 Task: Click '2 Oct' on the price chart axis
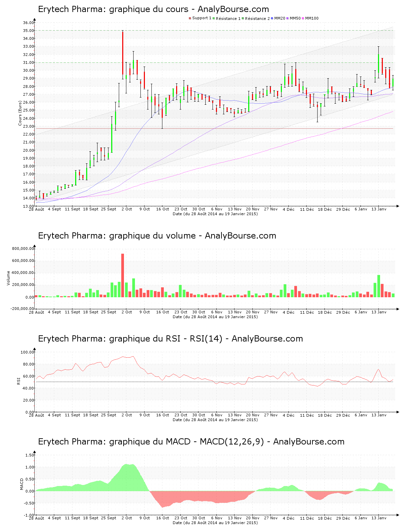[x=127, y=209]
